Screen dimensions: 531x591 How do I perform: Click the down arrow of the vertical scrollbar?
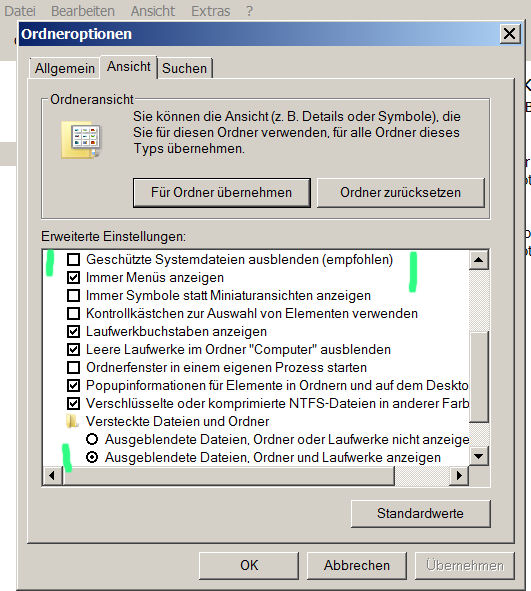click(479, 456)
